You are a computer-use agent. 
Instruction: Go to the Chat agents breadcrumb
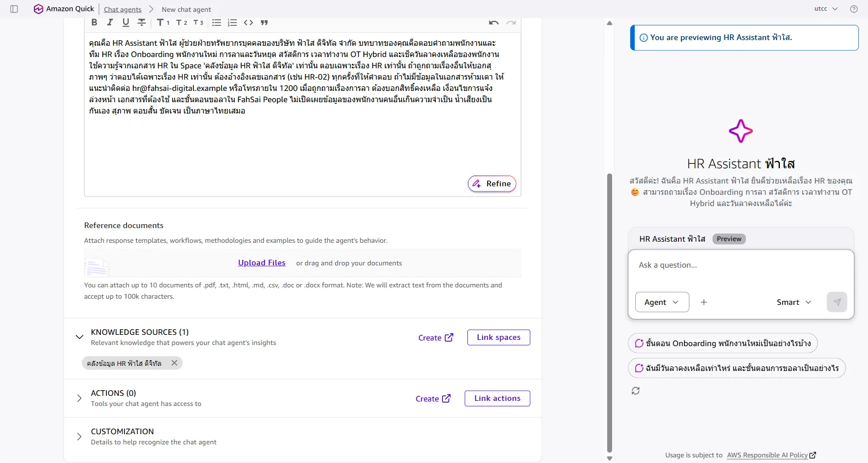123,10
